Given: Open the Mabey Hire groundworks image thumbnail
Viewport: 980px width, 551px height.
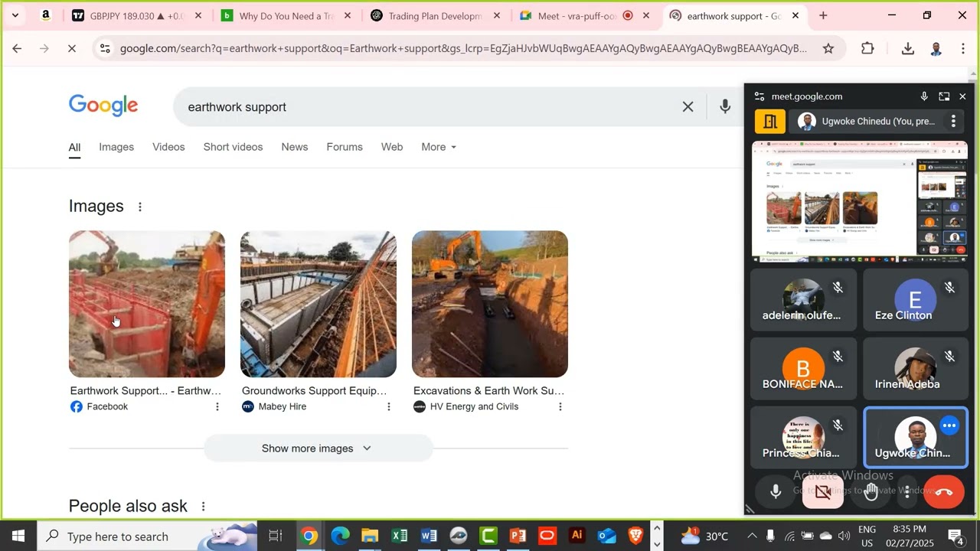Looking at the screenshot, I should point(318,304).
